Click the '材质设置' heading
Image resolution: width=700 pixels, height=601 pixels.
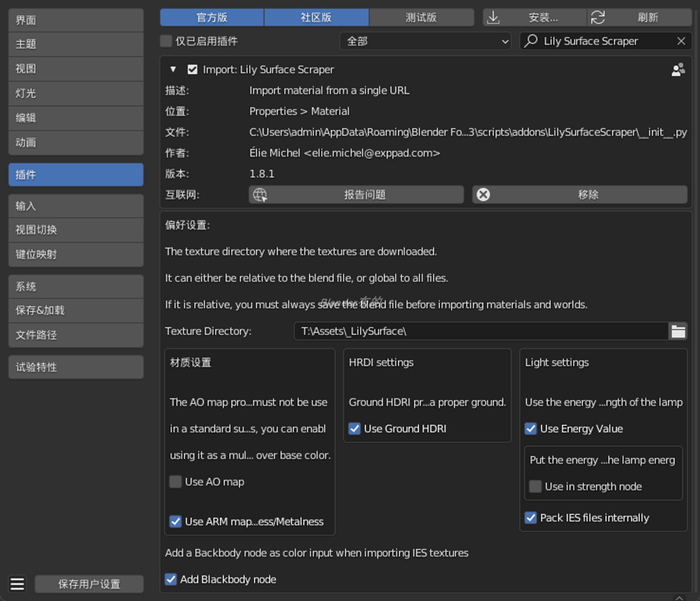click(191, 362)
